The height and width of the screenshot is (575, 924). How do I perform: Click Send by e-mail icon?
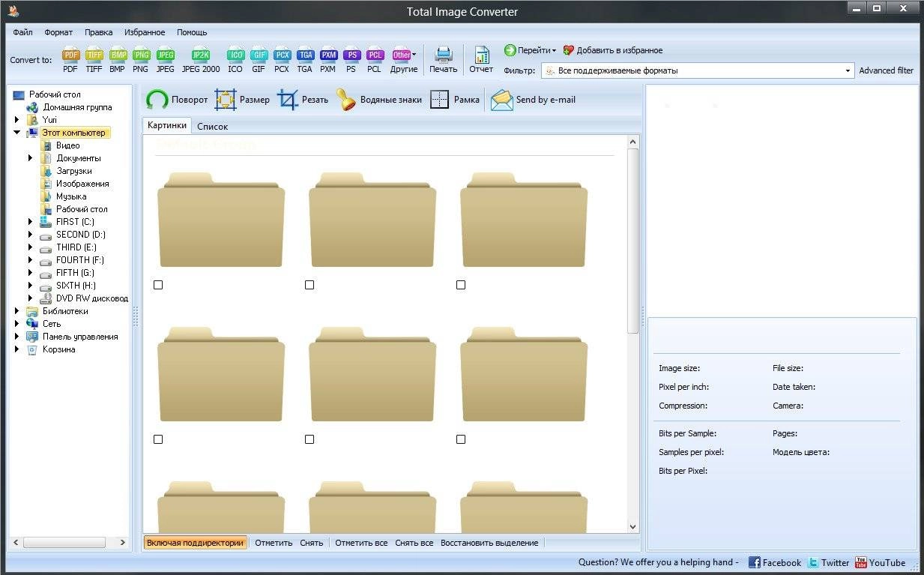coord(502,100)
